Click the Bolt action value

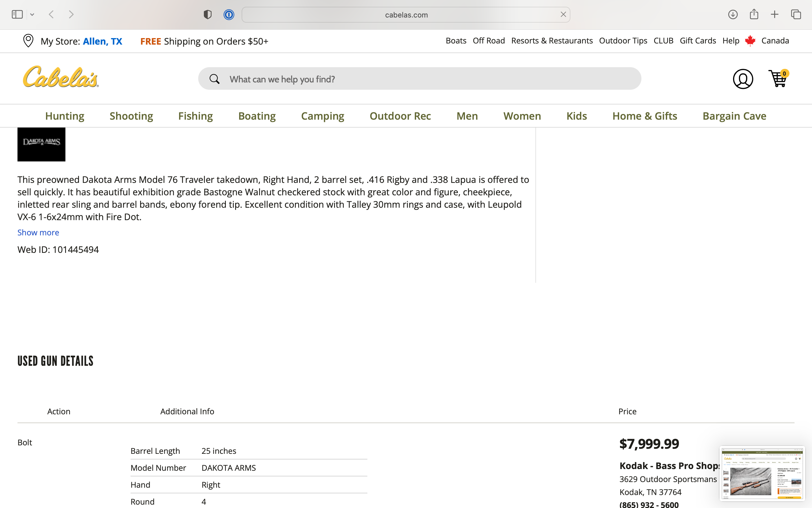(25, 443)
